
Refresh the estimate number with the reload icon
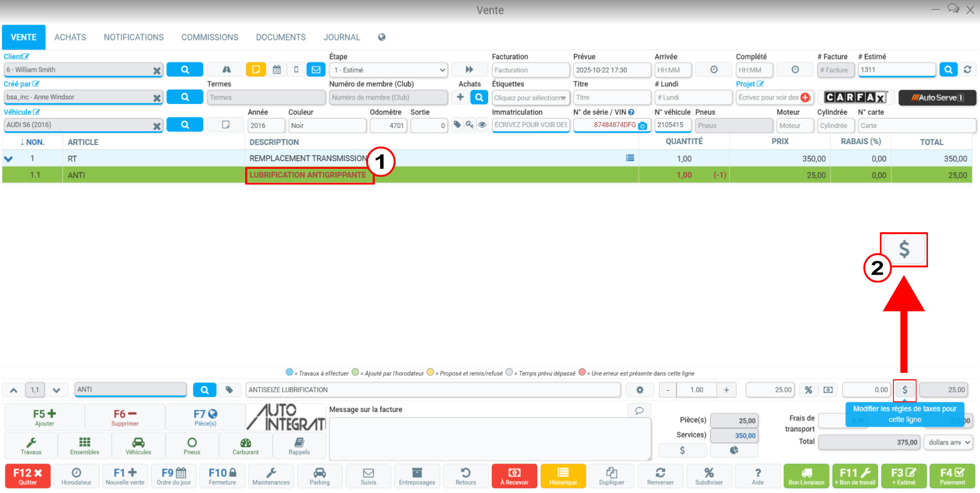point(967,70)
